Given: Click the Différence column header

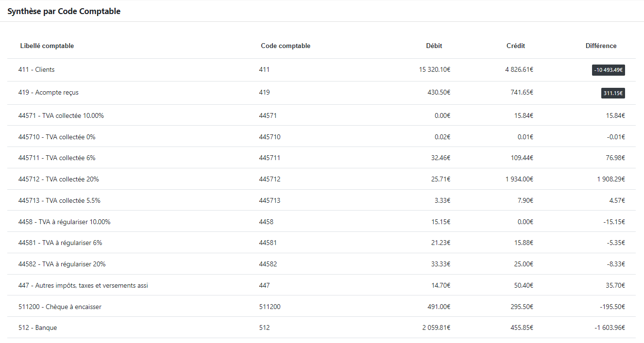Looking at the screenshot, I should (601, 46).
